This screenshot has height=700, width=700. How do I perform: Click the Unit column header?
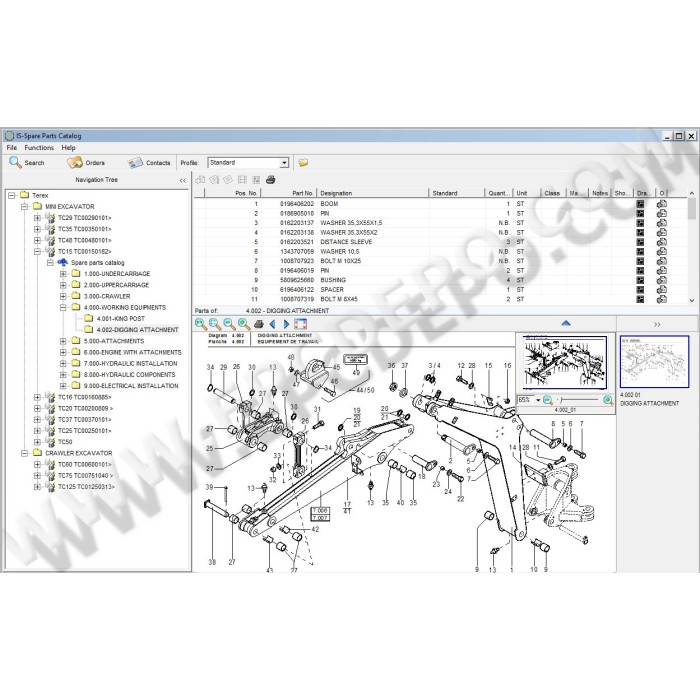click(x=526, y=193)
